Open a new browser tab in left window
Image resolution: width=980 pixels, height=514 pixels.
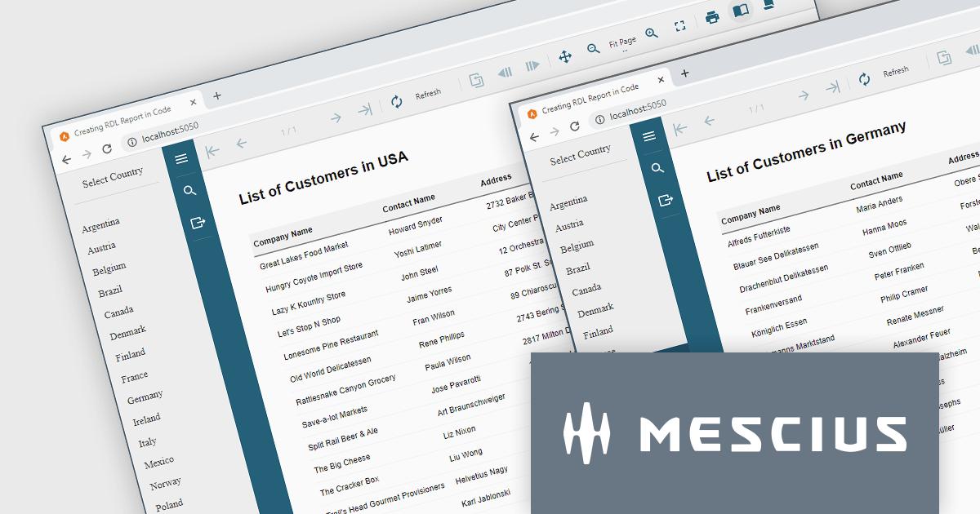tap(217, 95)
